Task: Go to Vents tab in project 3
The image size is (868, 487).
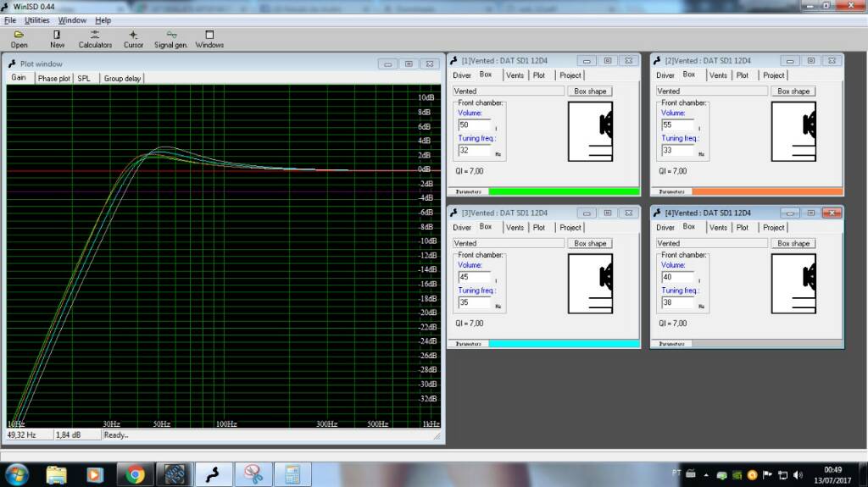Action: tap(515, 227)
